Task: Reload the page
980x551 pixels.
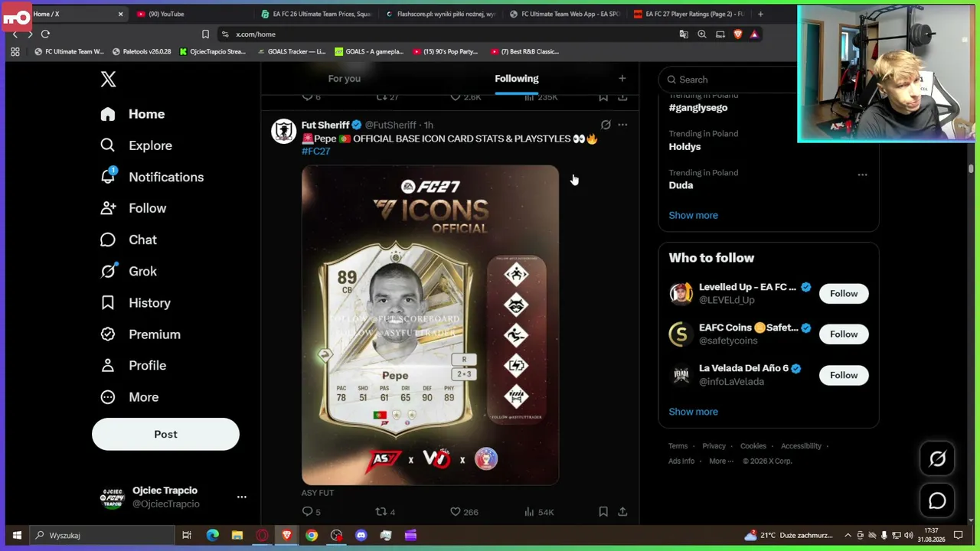Action: pos(45,34)
